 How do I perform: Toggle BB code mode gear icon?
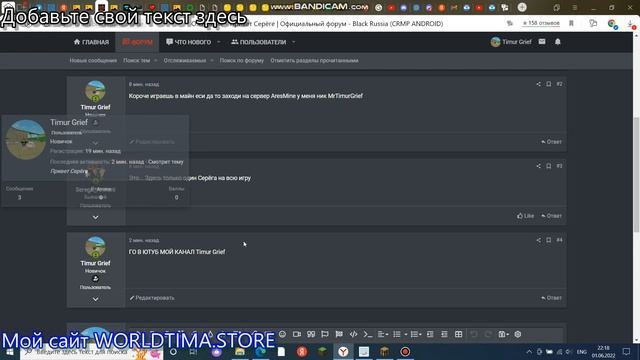pyautogui.click(x=518, y=334)
